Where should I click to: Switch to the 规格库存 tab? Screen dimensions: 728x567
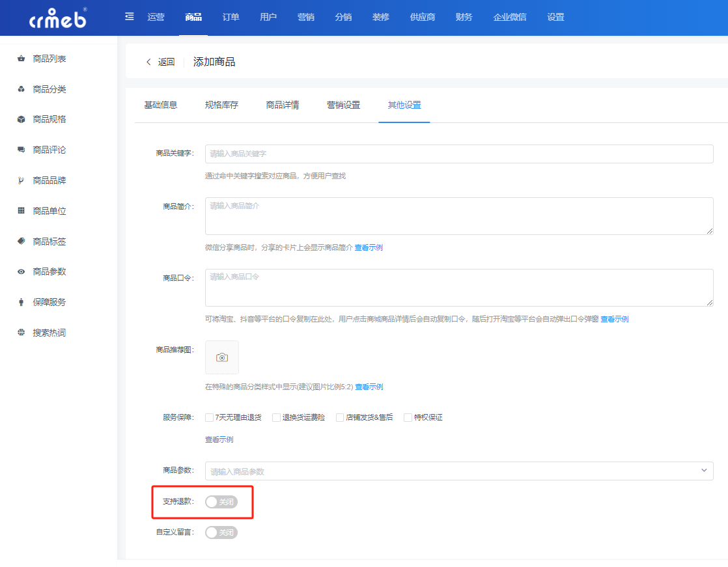pos(221,105)
